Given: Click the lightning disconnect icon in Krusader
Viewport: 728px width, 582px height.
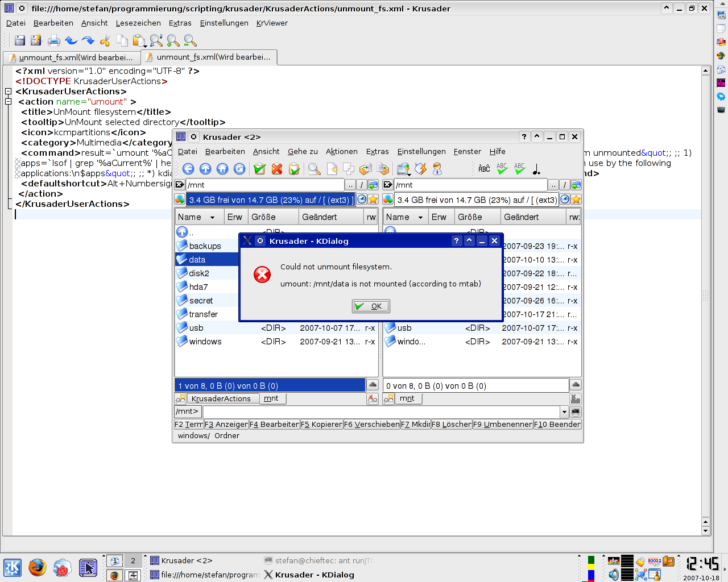Looking at the screenshot, I should (421, 169).
